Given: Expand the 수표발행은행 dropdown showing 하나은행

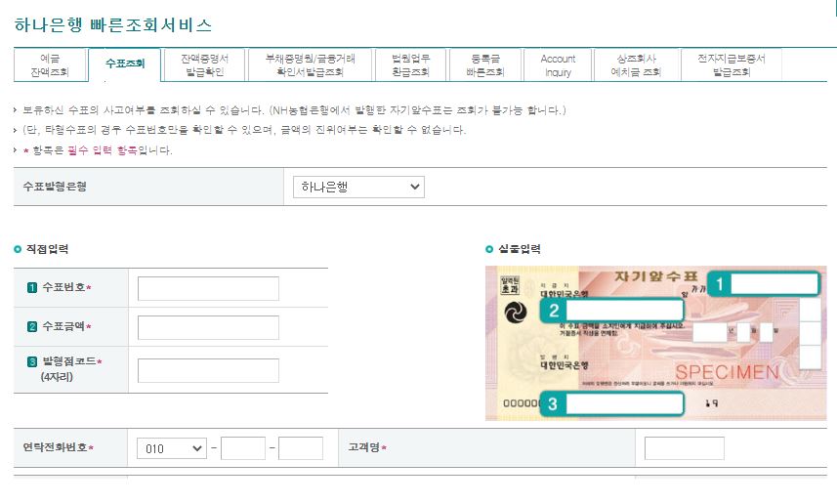Looking at the screenshot, I should 358,187.
